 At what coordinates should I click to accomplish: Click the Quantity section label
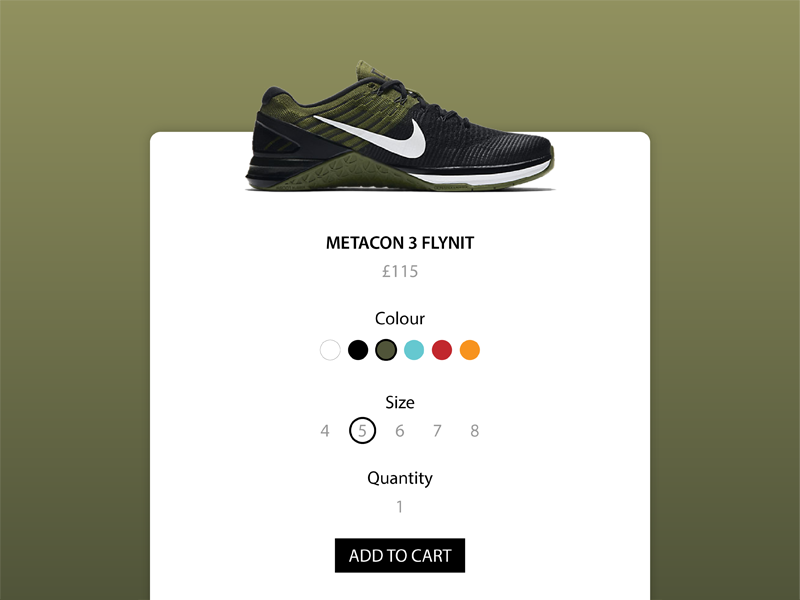(x=400, y=479)
